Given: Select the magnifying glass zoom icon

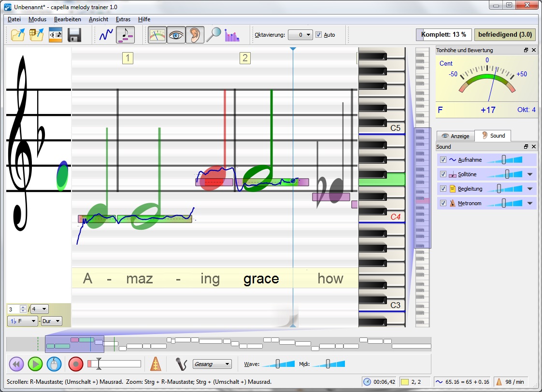Looking at the screenshot, I should (x=213, y=35).
